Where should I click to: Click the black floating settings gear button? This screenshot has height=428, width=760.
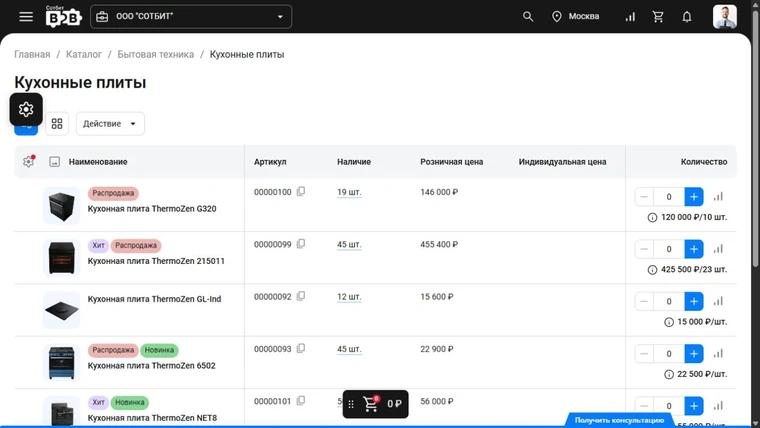(x=26, y=109)
